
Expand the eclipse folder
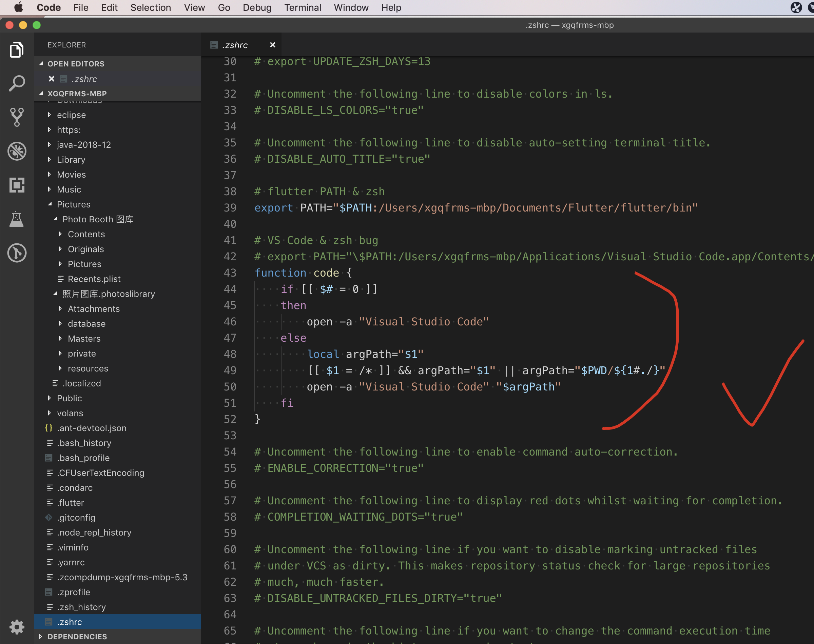pos(71,115)
